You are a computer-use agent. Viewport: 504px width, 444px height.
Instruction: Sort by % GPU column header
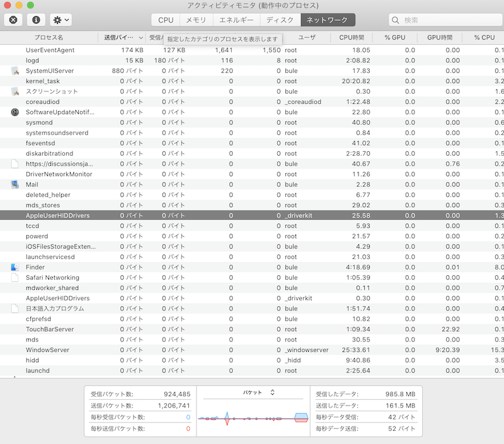tap(395, 38)
